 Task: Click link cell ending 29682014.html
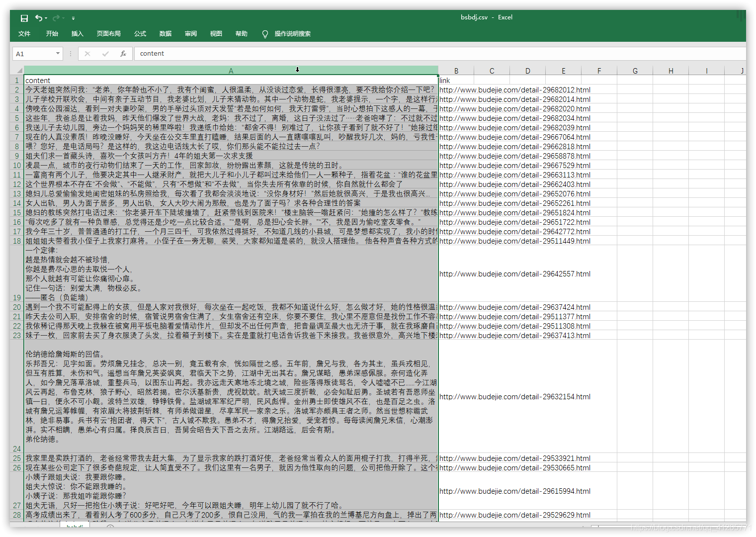tap(515, 99)
